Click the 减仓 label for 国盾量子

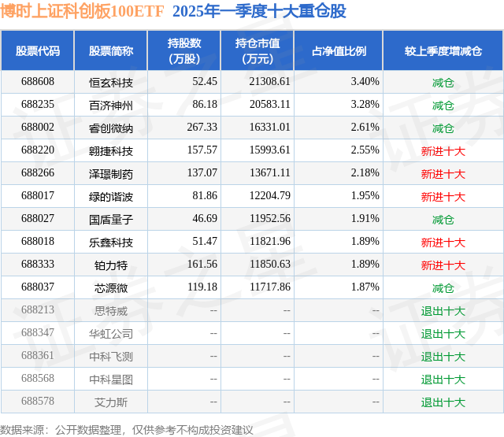(x=443, y=219)
